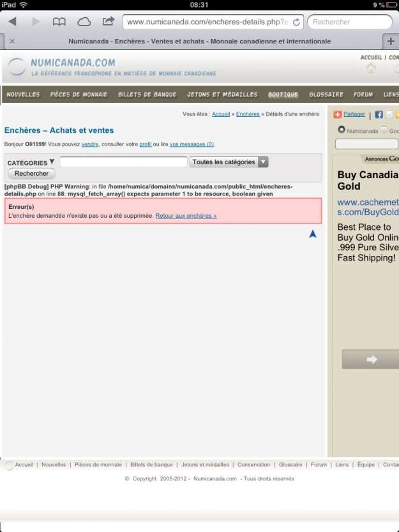Click the home icon under Accueil

click(x=371, y=68)
